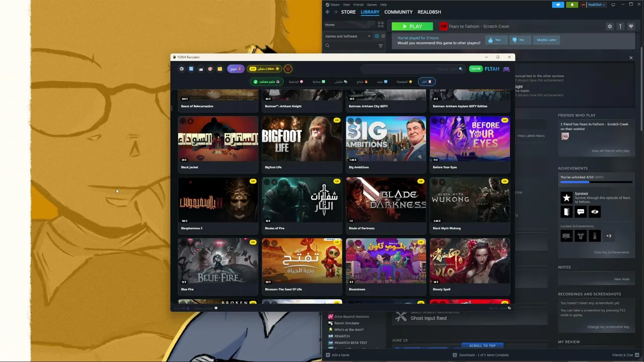Click the speech bubble achievement icon
644x362 pixels.
pos(581,212)
